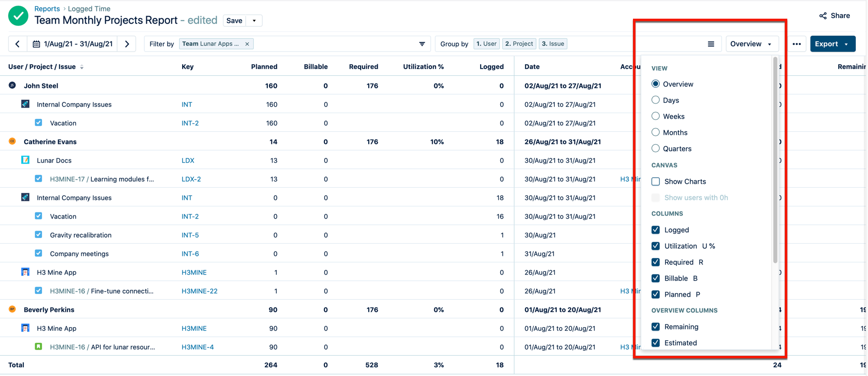Select the 2. Project grouping tag
Viewport: 868px width, 376px height.
tap(519, 44)
